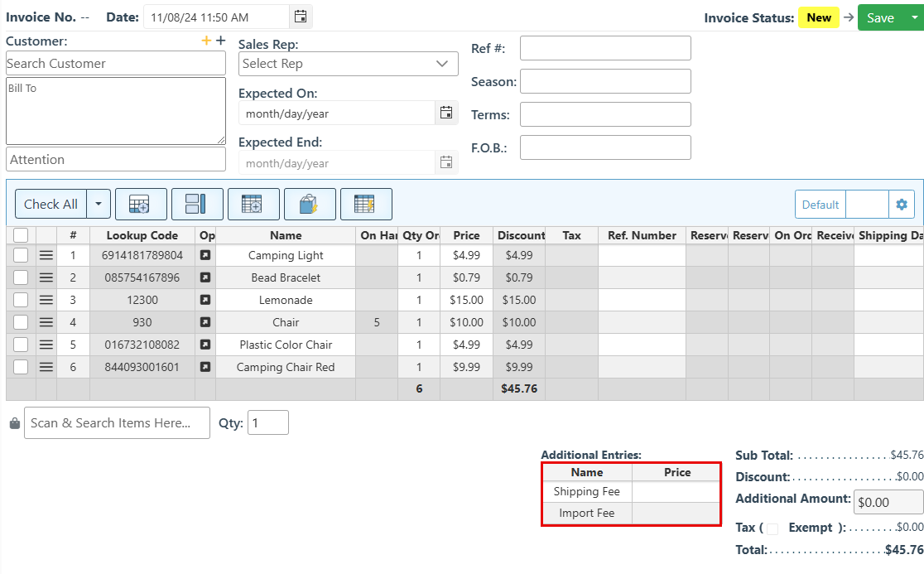The width and height of the screenshot is (924, 574).
Task: Open the Check All dropdown arrow
Action: click(x=99, y=204)
